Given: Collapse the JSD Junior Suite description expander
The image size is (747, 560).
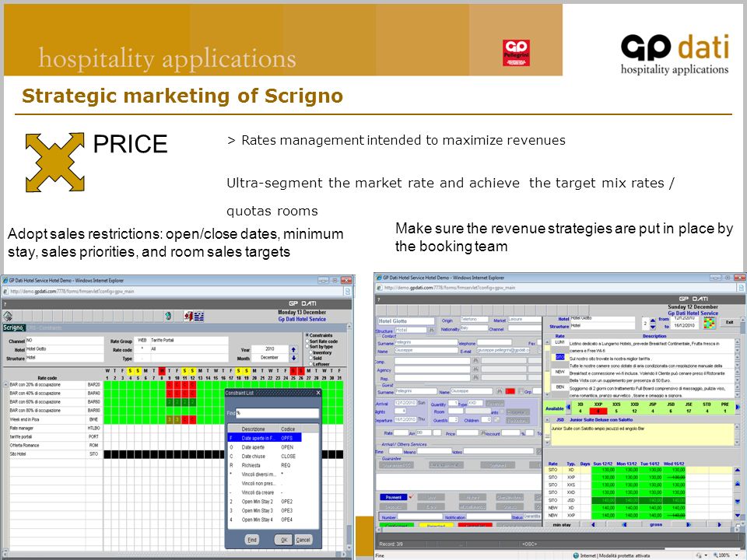Looking at the screenshot, I should point(547,420).
